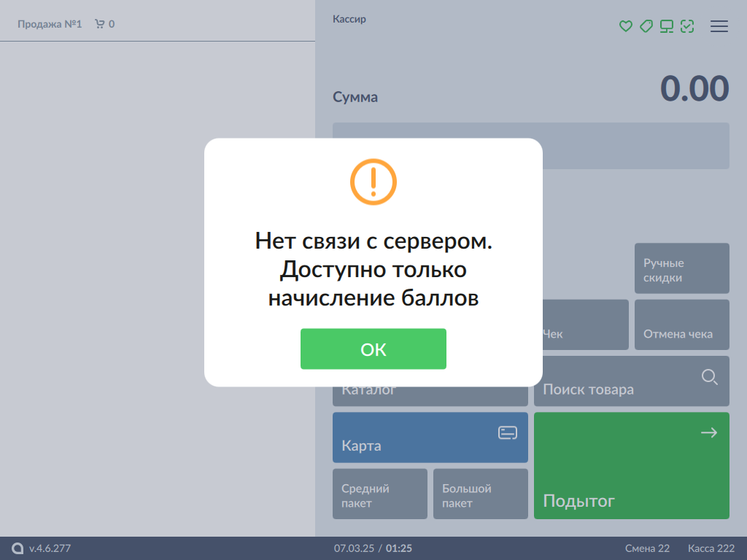
Task: Click the arrow icon on Подытог button
Action: click(708, 433)
